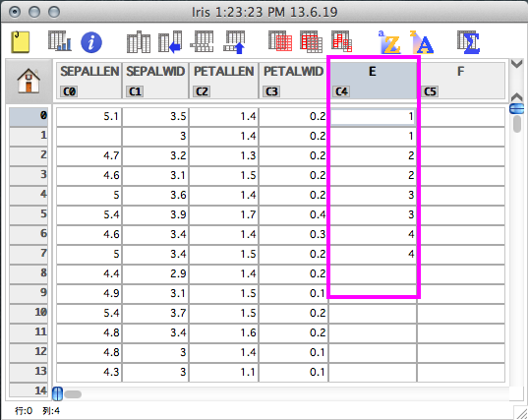Open the table bar chart icon
This screenshot has height=420, width=528.
tap(60, 40)
